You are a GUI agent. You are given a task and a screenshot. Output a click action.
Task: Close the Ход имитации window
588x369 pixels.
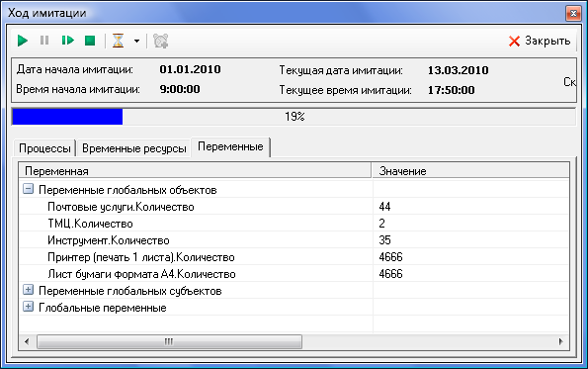[x=573, y=13]
